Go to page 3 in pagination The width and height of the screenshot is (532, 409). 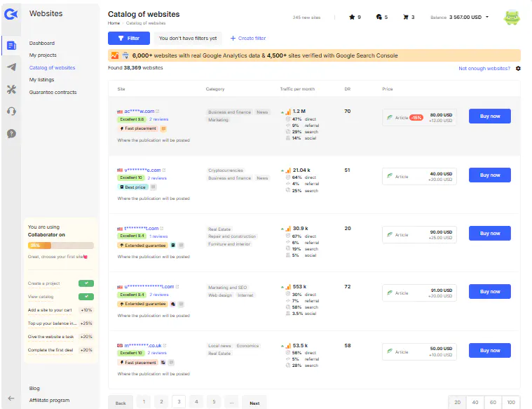(x=179, y=401)
